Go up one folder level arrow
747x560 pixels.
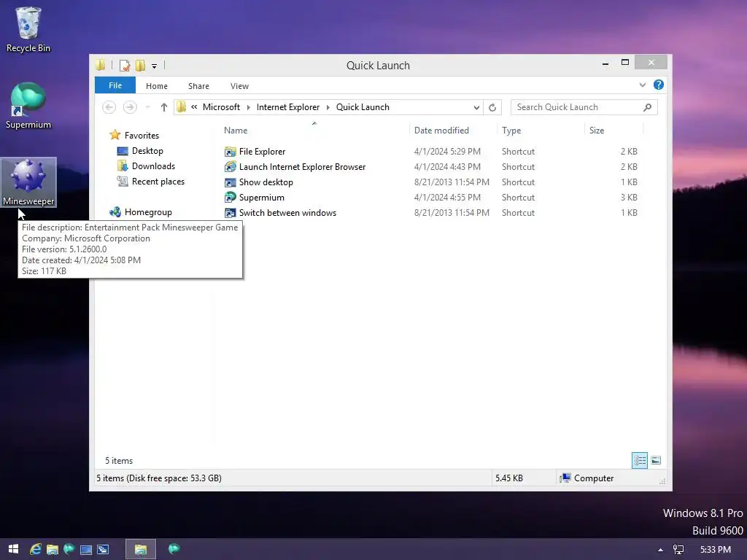pos(164,107)
